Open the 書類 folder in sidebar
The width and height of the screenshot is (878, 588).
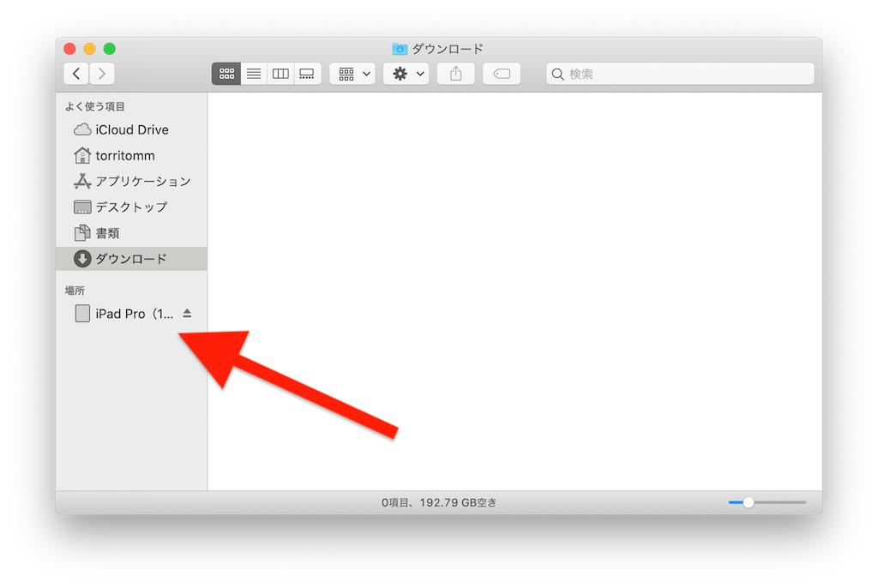[x=113, y=232]
